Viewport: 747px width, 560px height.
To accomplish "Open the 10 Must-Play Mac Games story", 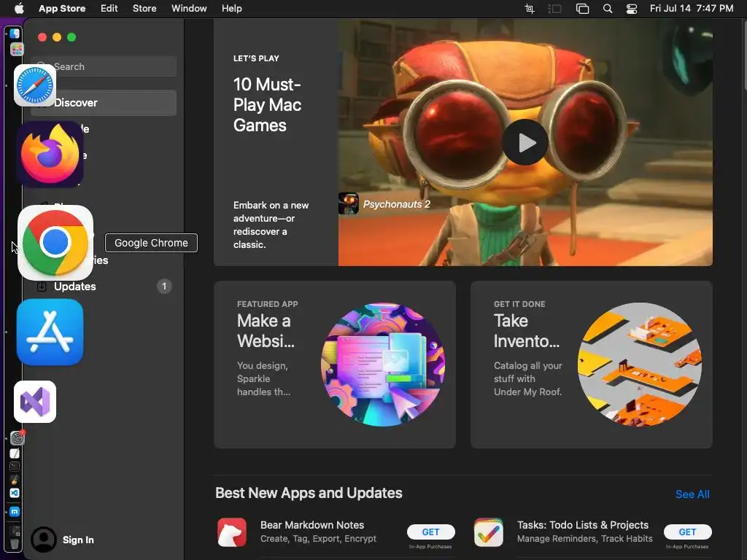I will tap(463, 142).
